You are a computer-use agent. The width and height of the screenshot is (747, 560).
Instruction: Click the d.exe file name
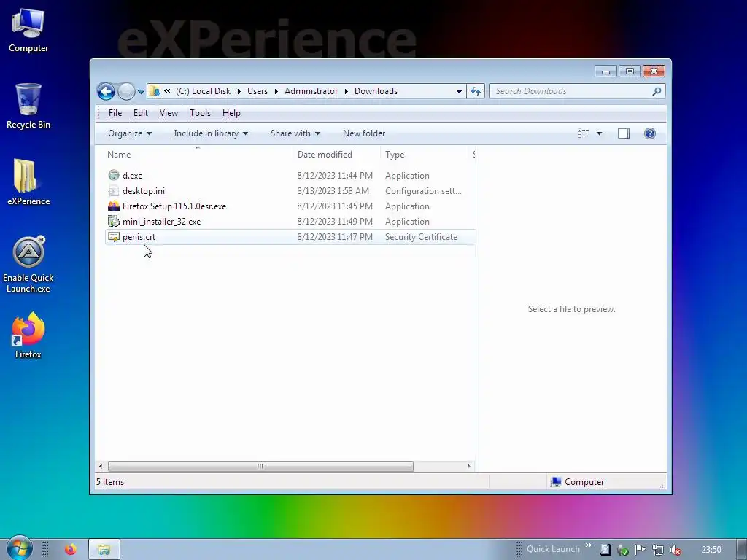tap(133, 176)
